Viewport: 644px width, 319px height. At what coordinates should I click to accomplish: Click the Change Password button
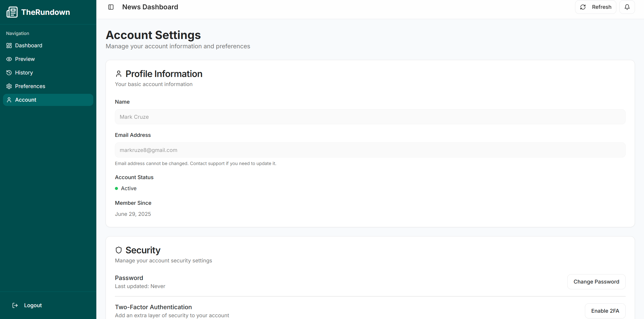tap(596, 282)
